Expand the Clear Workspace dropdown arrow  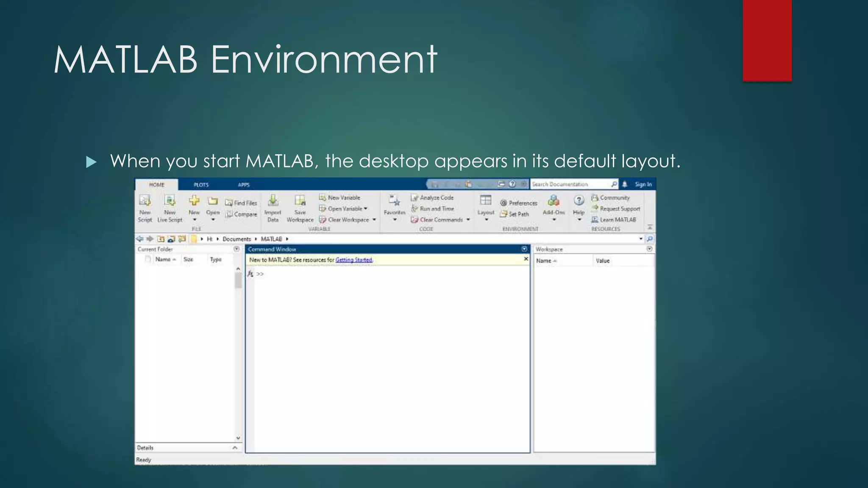pyautogui.click(x=374, y=220)
